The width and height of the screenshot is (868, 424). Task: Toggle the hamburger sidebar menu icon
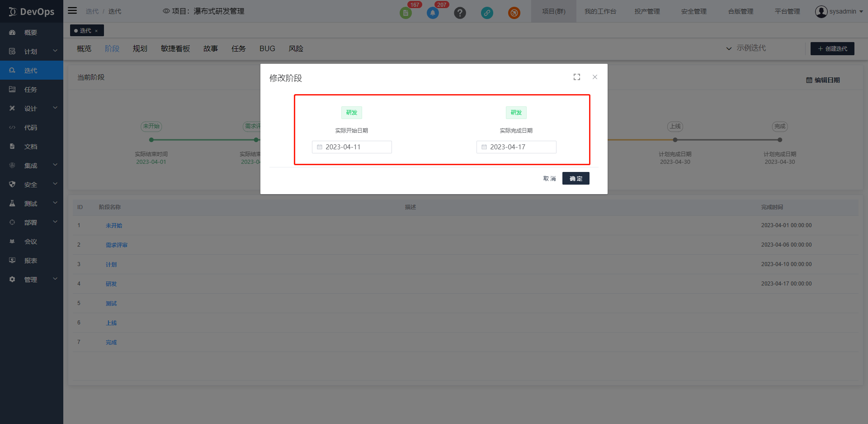[x=72, y=10]
